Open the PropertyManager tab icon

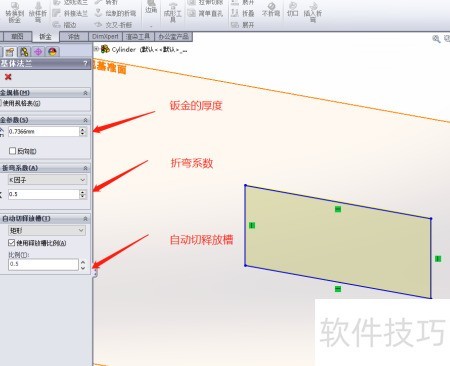[10, 52]
